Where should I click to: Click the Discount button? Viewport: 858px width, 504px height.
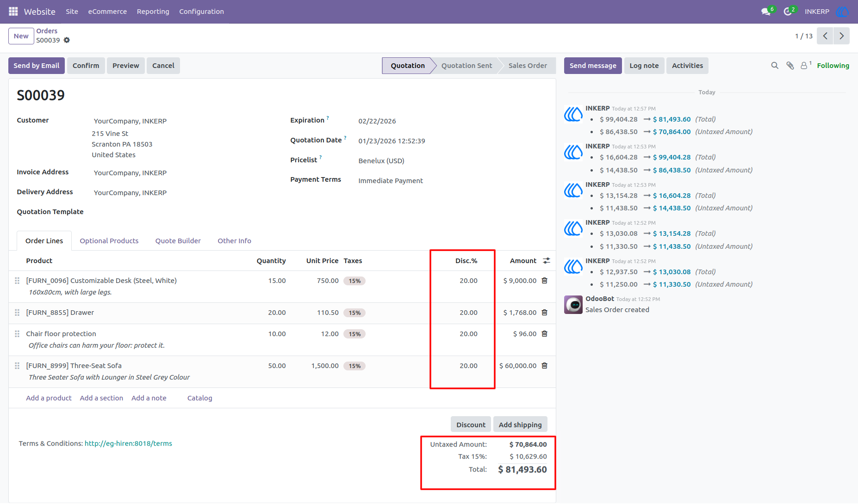click(471, 424)
